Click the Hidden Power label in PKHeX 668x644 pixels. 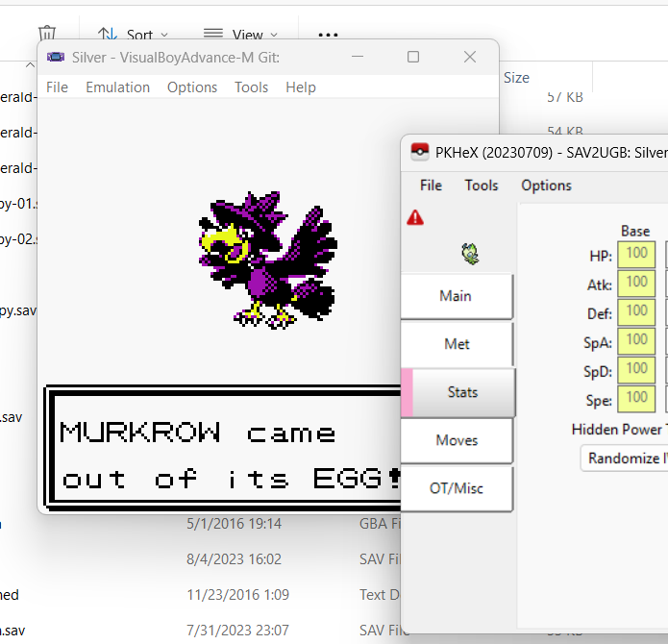(619, 430)
